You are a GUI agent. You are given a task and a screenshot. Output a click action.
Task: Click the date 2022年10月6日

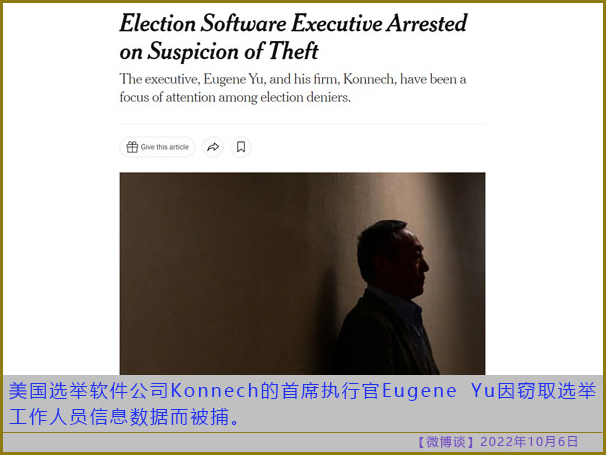[x=529, y=442]
